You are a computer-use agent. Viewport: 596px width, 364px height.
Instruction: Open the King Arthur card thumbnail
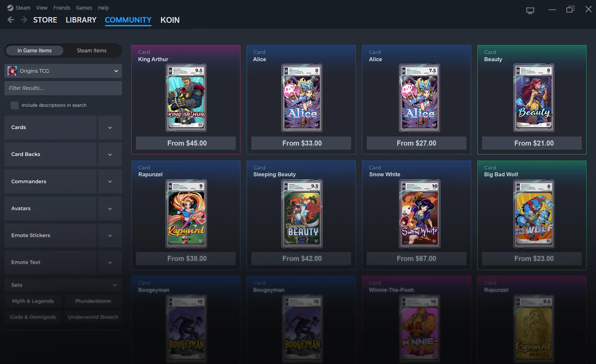click(186, 98)
